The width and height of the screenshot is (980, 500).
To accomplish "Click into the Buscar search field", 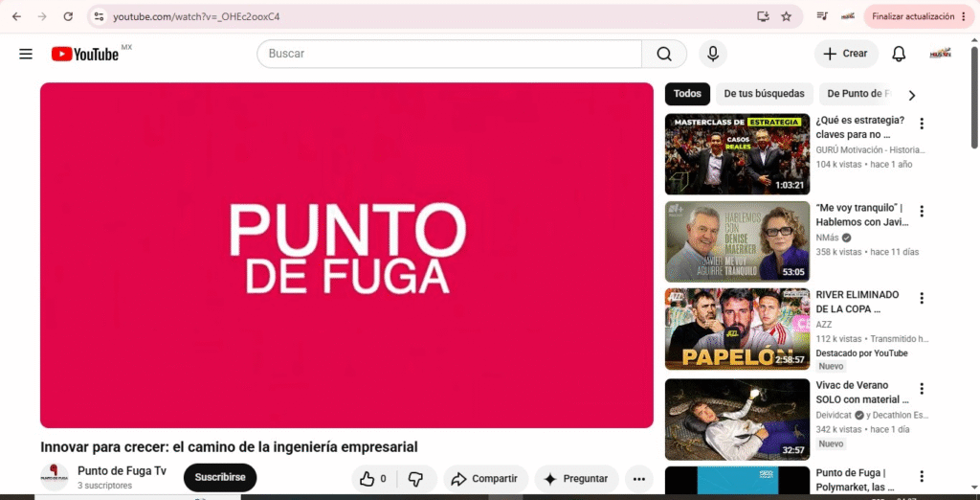I will [450, 54].
